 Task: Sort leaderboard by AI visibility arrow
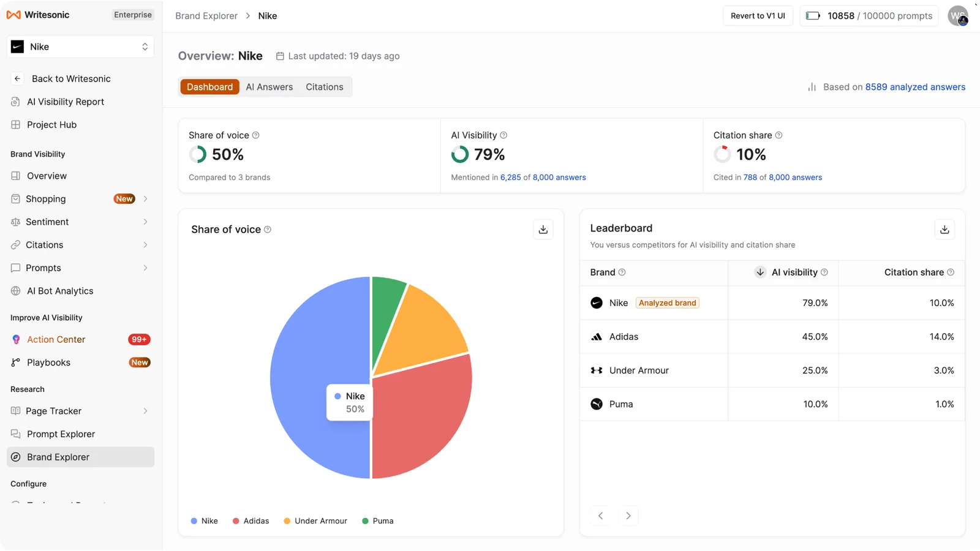(x=760, y=272)
